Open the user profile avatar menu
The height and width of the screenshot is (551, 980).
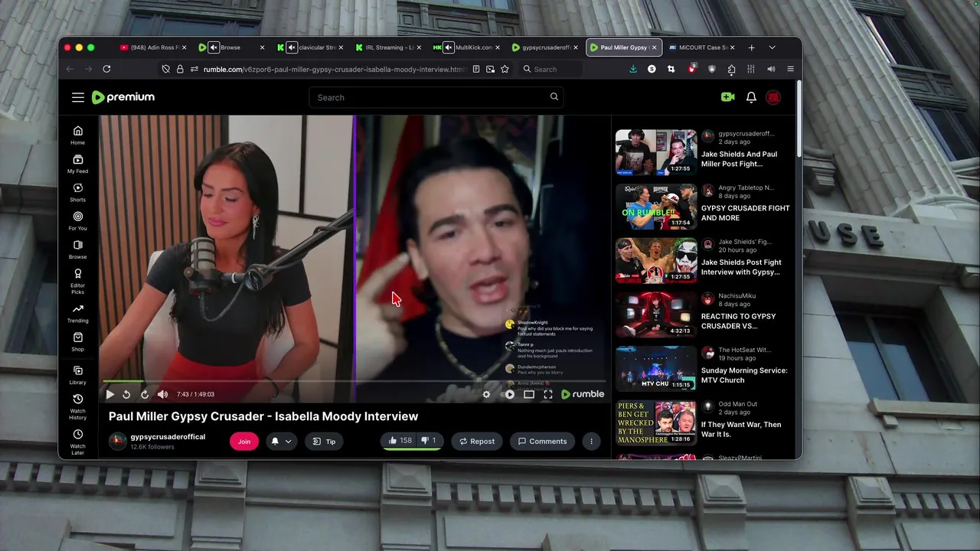(x=773, y=97)
